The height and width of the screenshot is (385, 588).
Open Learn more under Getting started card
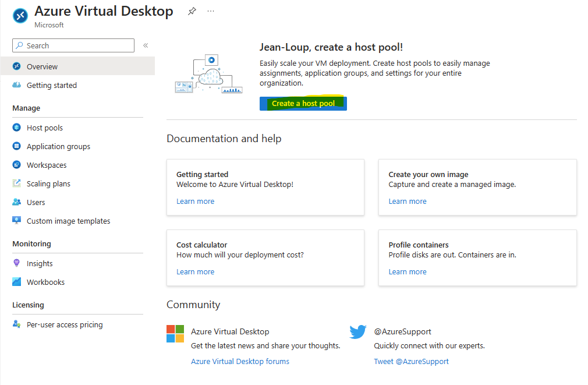tap(196, 201)
